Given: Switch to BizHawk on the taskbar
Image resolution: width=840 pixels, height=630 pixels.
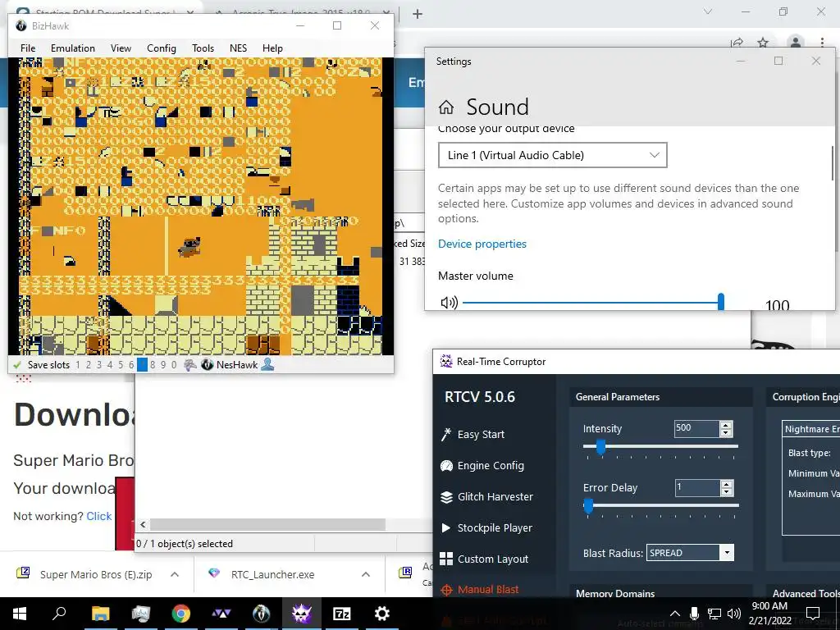Looking at the screenshot, I should point(262,614).
